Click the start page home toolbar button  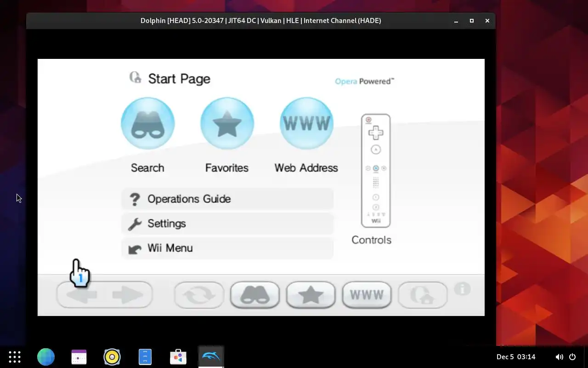tap(423, 295)
